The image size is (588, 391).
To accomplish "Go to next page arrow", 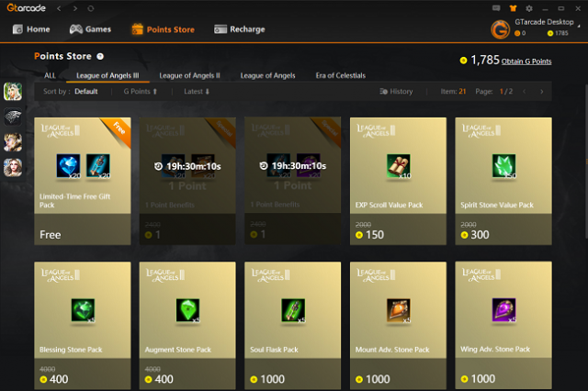I will click(x=541, y=92).
